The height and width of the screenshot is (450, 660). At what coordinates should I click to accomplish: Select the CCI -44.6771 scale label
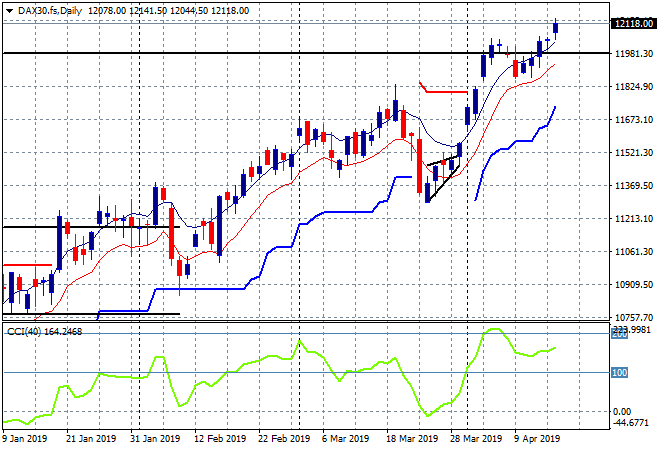tap(631, 423)
